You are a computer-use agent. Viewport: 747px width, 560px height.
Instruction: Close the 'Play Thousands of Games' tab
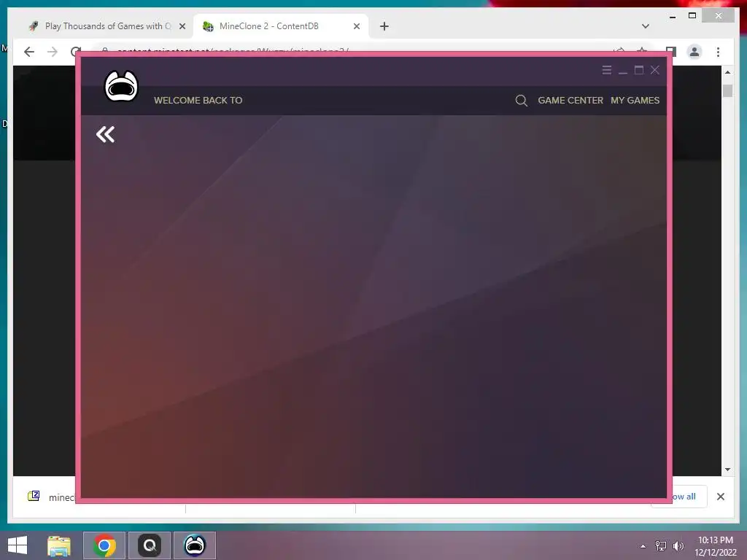(182, 26)
